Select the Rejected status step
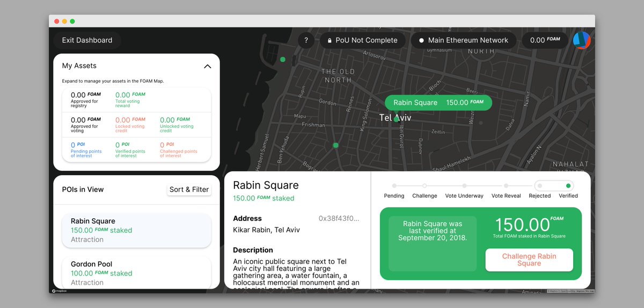644x308 pixels. point(540,191)
